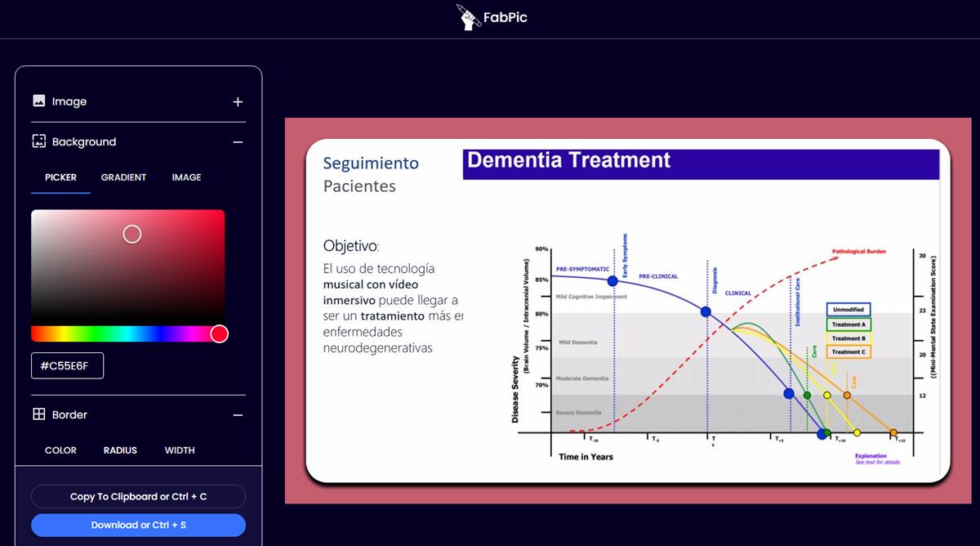Image resolution: width=980 pixels, height=546 pixels.
Task: Click the Border section grid icon
Action: coord(38,414)
